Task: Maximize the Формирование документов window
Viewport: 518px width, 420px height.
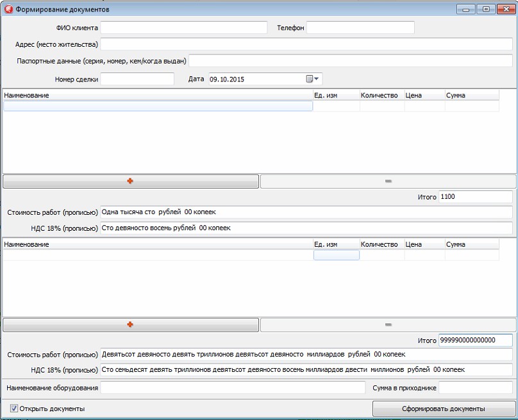Action: tap(486, 9)
